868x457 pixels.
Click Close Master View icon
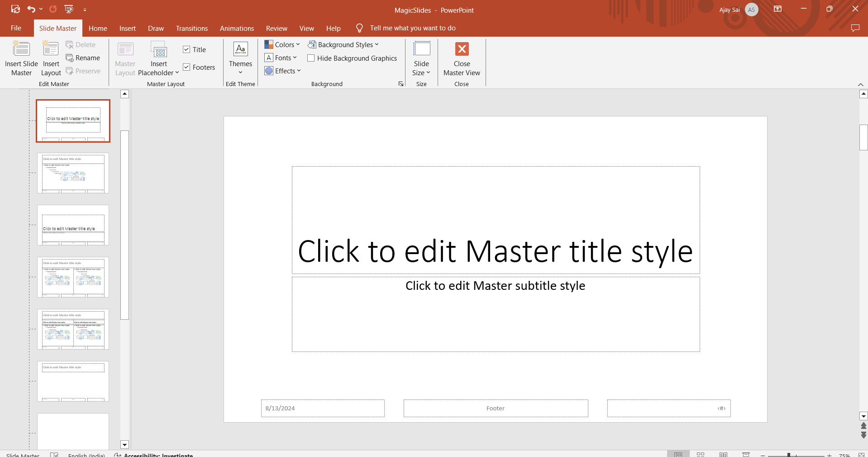click(x=462, y=50)
